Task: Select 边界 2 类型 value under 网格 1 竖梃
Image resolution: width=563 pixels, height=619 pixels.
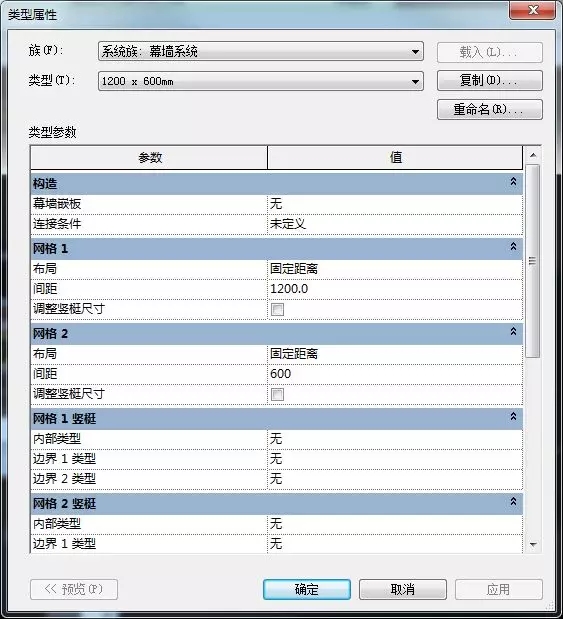Action: click(395, 479)
